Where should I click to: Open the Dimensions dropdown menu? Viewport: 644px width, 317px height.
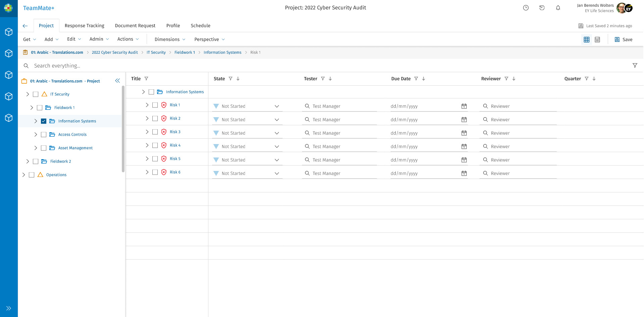coord(170,39)
